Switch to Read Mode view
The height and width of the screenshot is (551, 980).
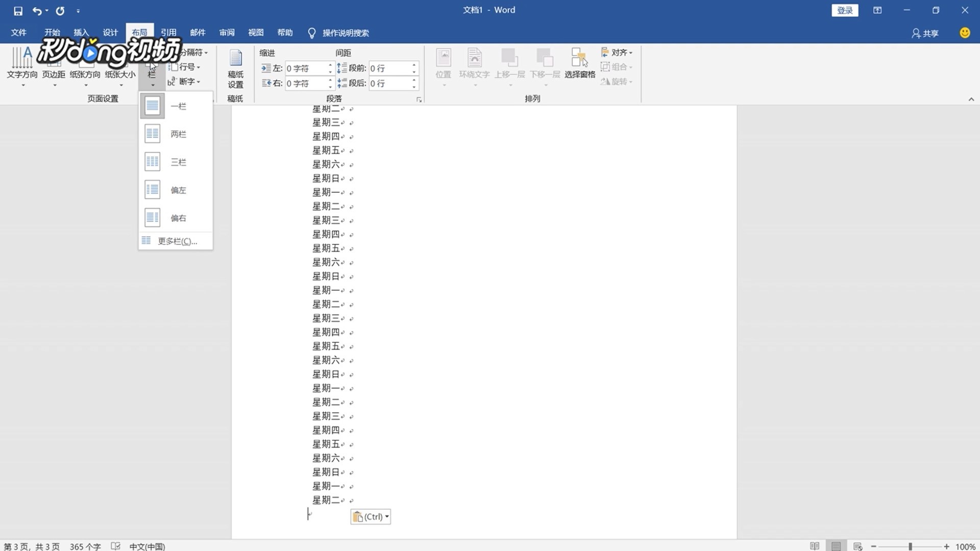tap(815, 546)
